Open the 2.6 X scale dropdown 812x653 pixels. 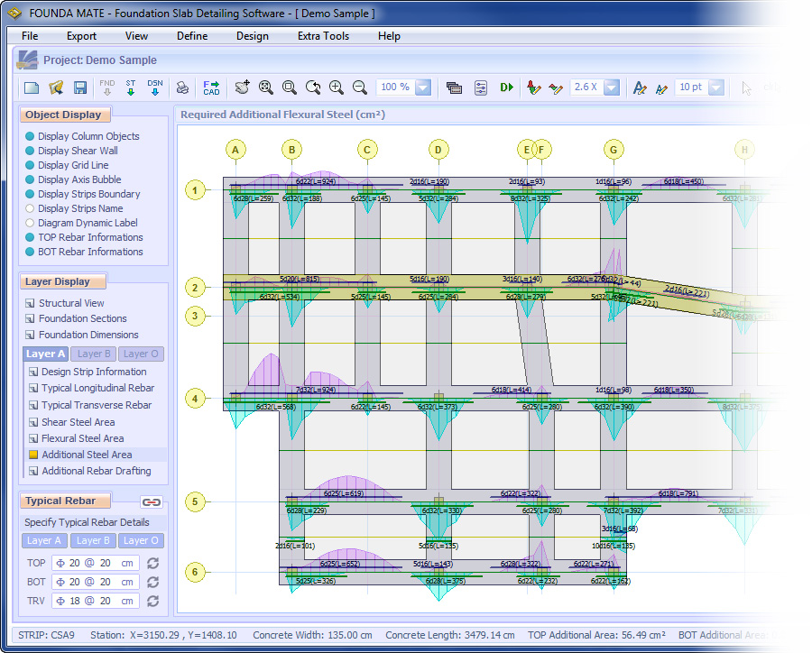point(612,87)
